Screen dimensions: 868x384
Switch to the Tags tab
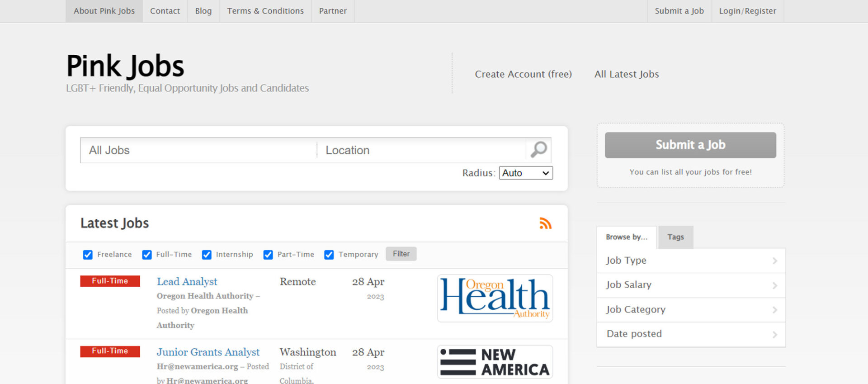click(675, 237)
